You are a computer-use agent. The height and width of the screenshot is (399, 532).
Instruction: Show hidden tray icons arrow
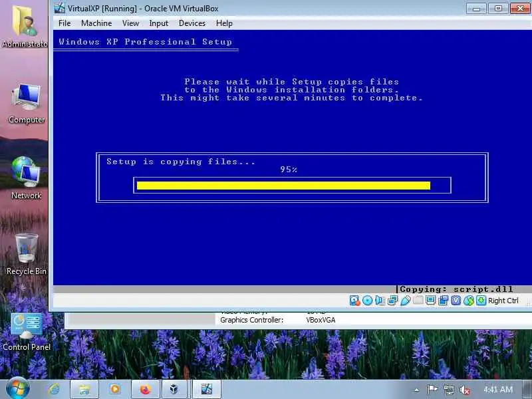[x=417, y=390]
